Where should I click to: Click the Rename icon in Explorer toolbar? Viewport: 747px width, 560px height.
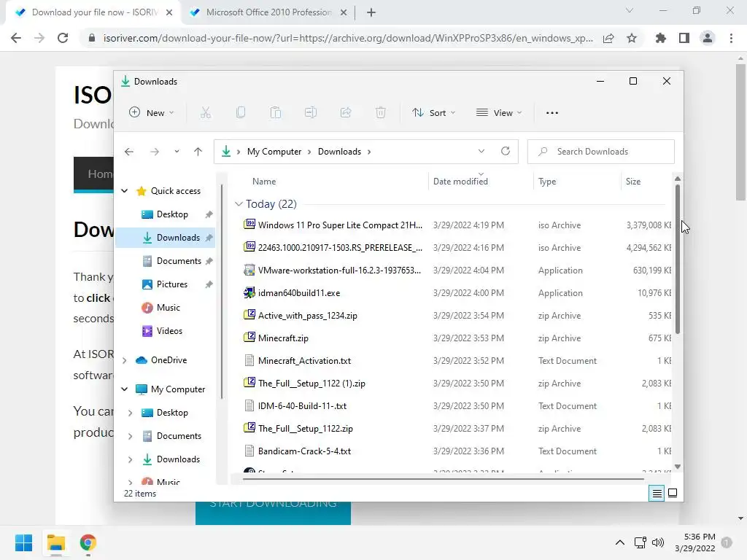311,113
